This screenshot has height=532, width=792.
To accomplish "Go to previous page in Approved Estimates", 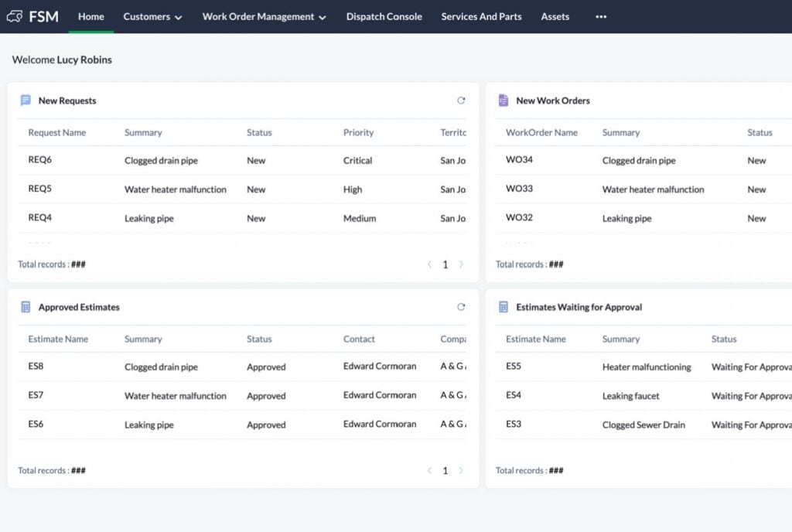I will point(429,470).
